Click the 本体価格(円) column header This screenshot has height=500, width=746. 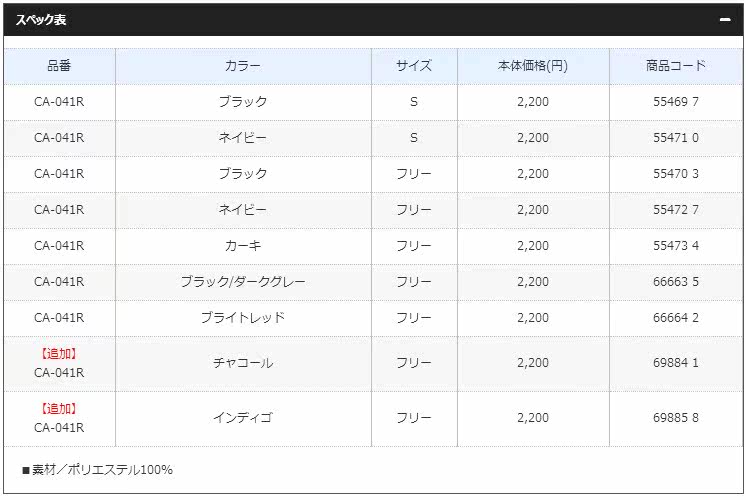[533, 66]
